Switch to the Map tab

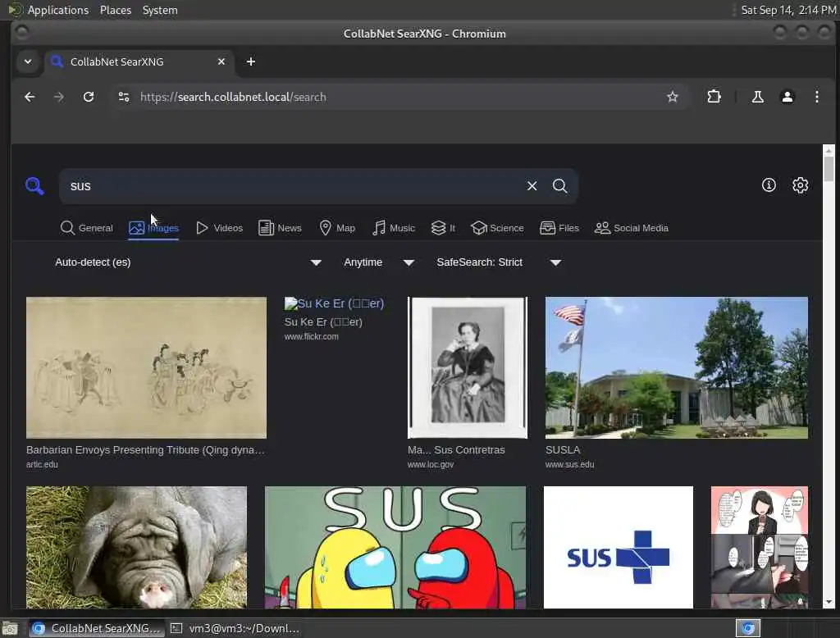tap(337, 228)
